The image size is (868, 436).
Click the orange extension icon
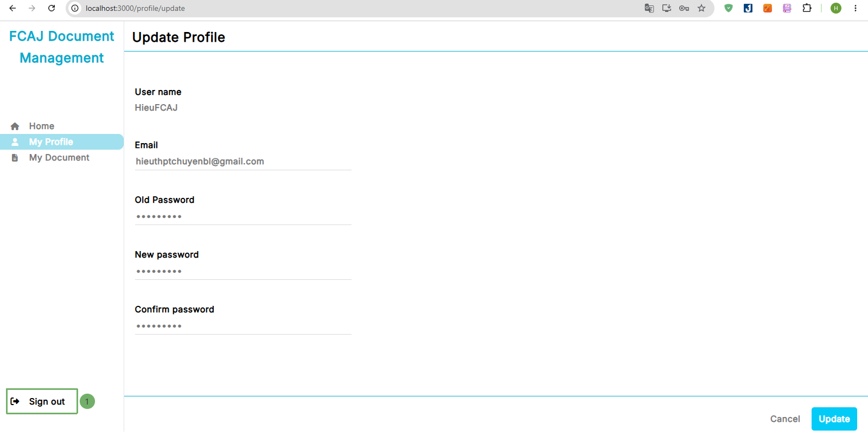pyautogui.click(x=768, y=8)
